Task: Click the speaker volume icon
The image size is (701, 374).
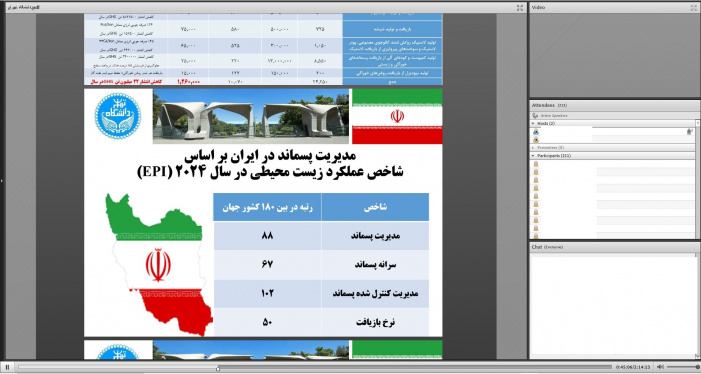Action: (660, 367)
